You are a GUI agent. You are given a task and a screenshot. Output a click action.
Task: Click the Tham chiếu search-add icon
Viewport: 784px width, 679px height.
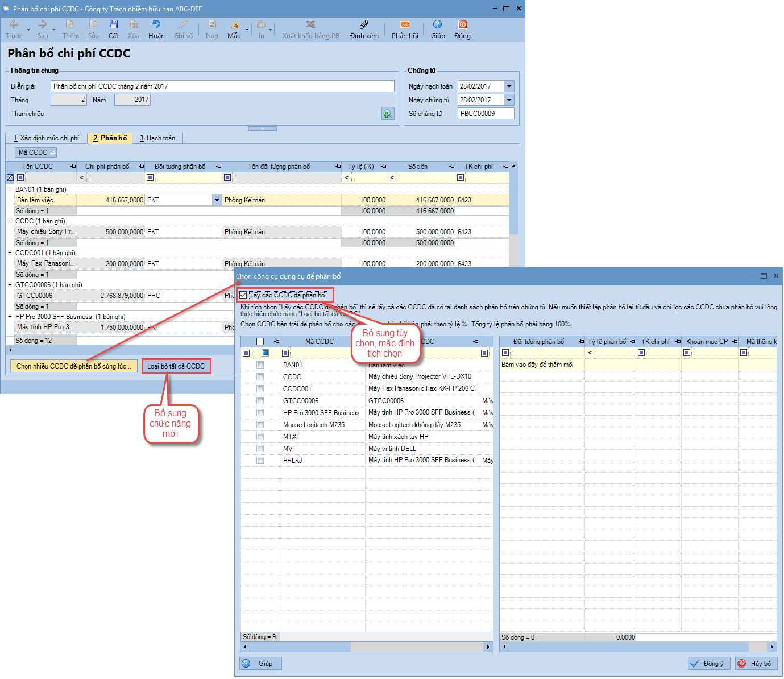coord(388,114)
